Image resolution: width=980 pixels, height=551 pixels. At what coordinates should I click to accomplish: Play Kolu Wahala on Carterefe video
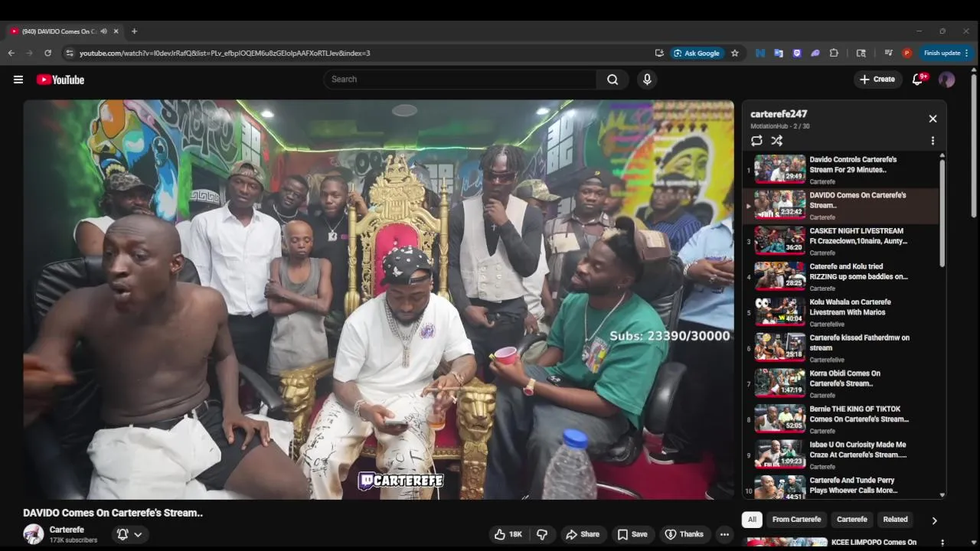click(840, 312)
